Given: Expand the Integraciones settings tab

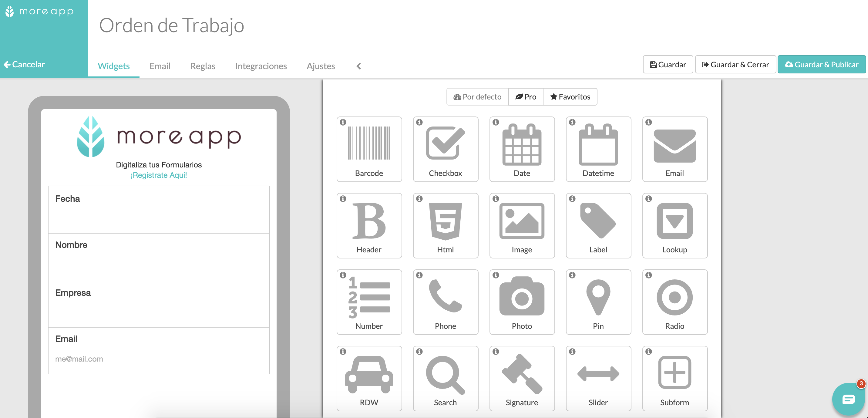Looking at the screenshot, I should pyautogui.click(x=261, y=66).
